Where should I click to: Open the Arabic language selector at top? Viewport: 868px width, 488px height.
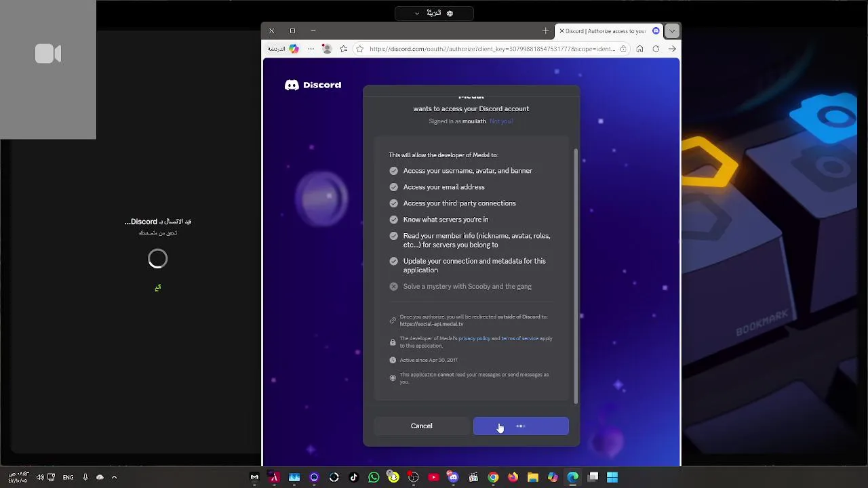(x=434, y=13)
